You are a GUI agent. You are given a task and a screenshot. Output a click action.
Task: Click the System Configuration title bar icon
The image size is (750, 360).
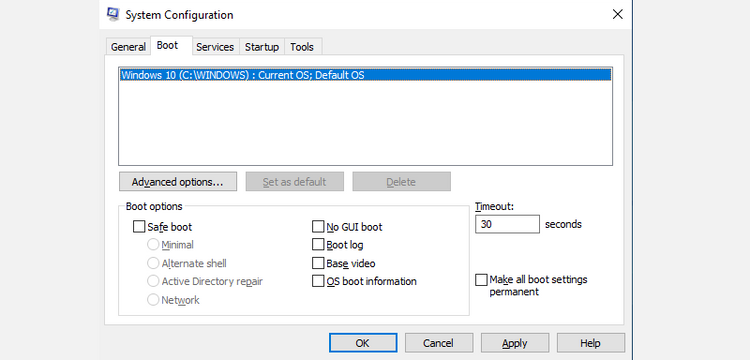click(113, 14)
